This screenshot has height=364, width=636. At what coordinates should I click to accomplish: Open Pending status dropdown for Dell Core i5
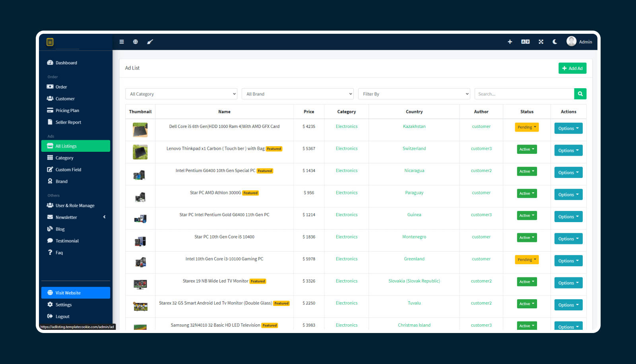527,127
